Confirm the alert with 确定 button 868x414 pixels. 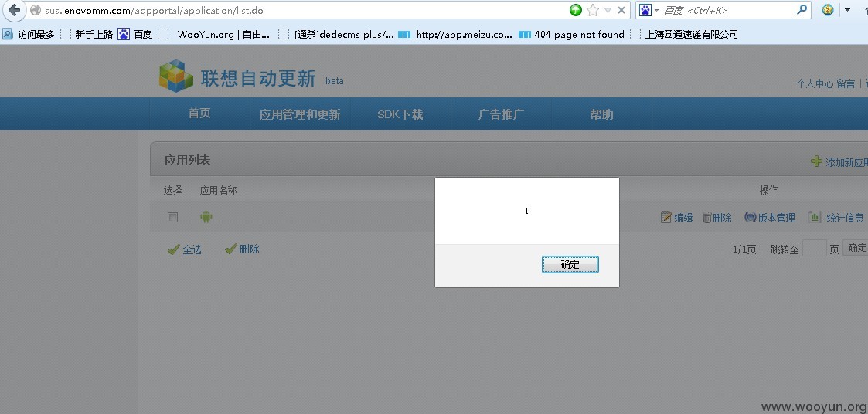[x=570, y=265]
